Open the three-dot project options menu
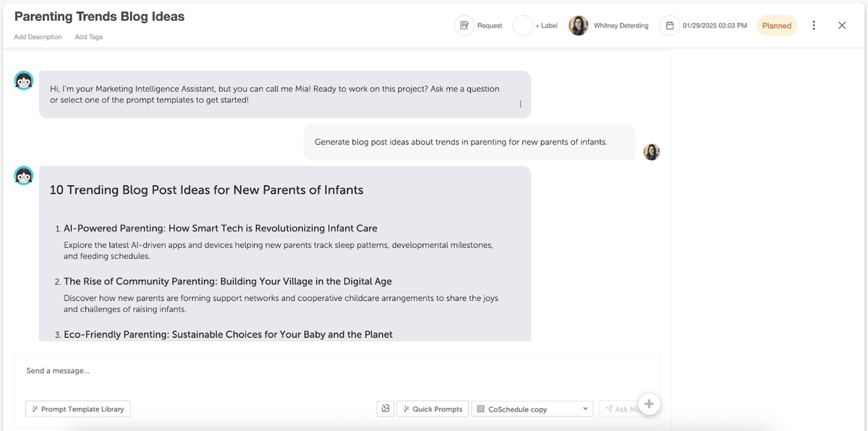Viewport: 868px width, 431px height. [x=814, y=25]
